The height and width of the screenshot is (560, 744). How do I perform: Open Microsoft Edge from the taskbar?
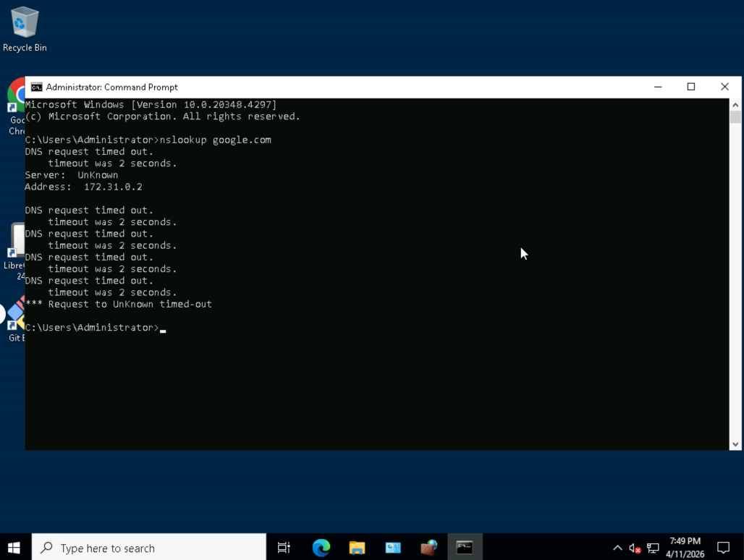321,548
